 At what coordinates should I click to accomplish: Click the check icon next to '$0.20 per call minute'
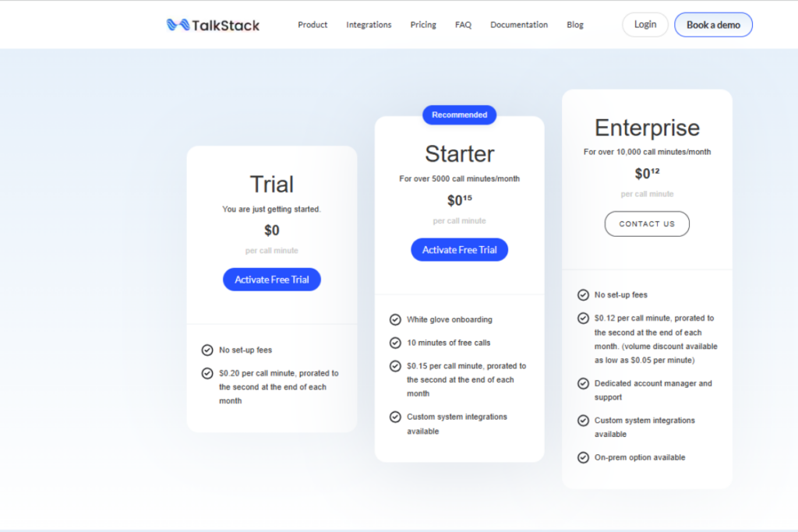207,373
